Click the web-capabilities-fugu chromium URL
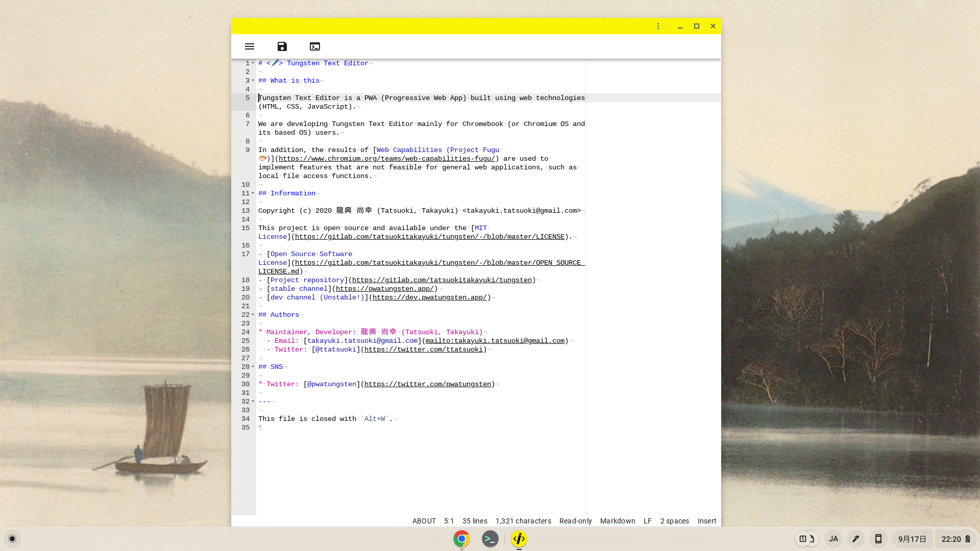The width and height of the screenshot is (980, 551). [387, 159]
